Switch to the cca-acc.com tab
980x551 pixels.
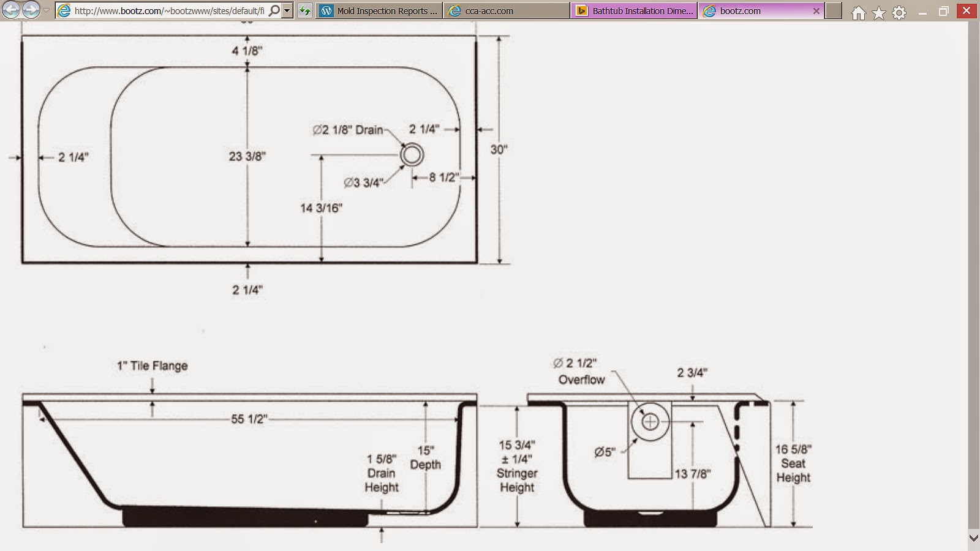click(507, 10)
